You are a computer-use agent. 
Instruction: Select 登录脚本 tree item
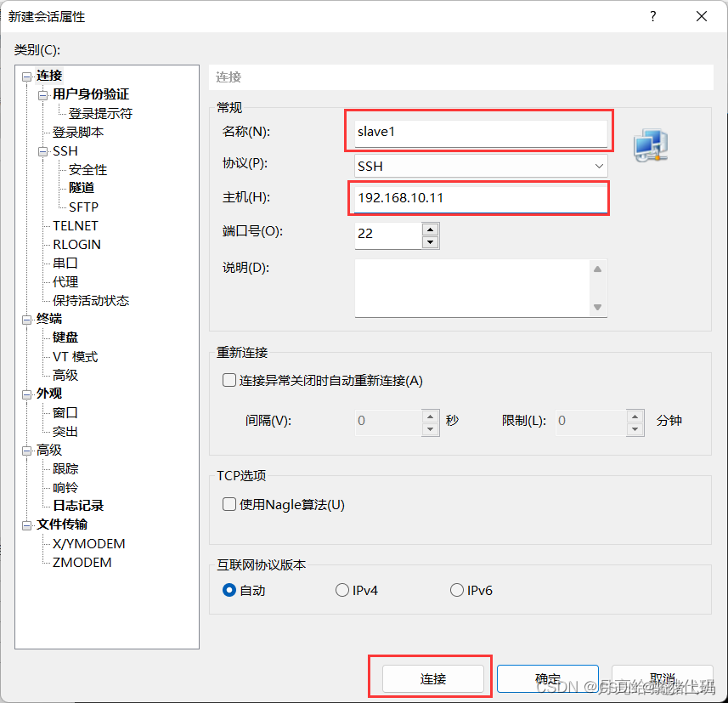click(x=78, y=133)
